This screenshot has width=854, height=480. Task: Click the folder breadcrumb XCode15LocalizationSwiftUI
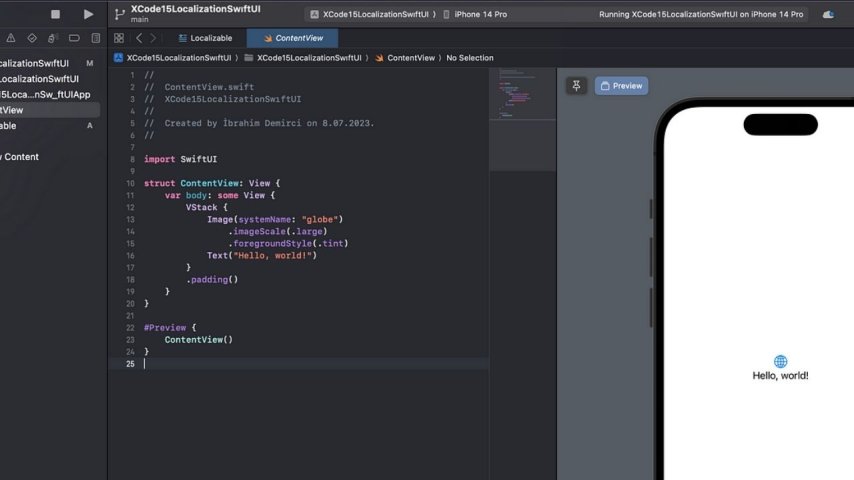(x=303, y=58)
